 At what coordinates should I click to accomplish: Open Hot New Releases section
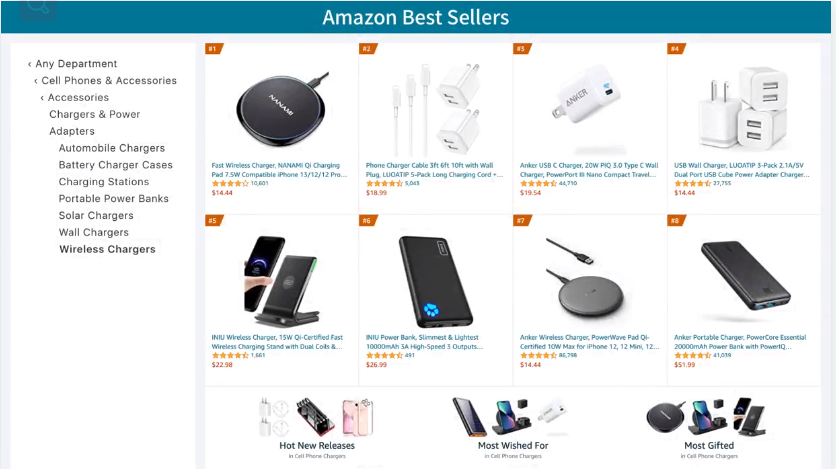click(x=317, y=446)
